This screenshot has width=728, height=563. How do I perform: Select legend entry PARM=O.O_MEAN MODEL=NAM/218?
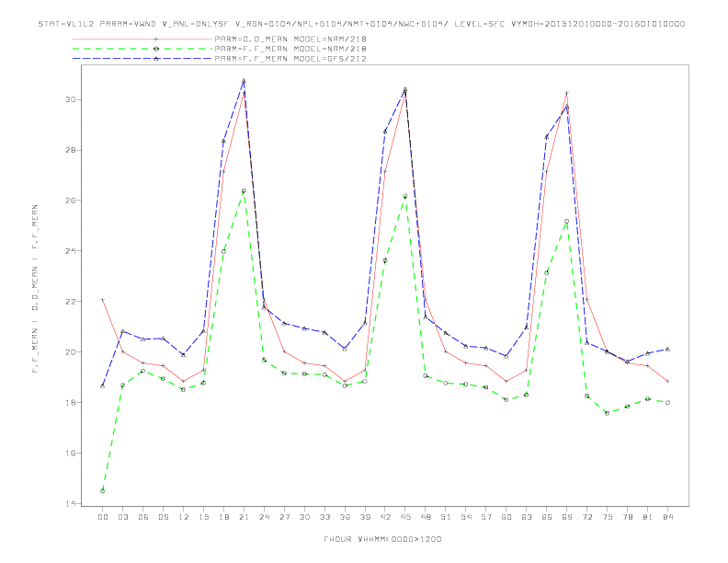point(290,39)
